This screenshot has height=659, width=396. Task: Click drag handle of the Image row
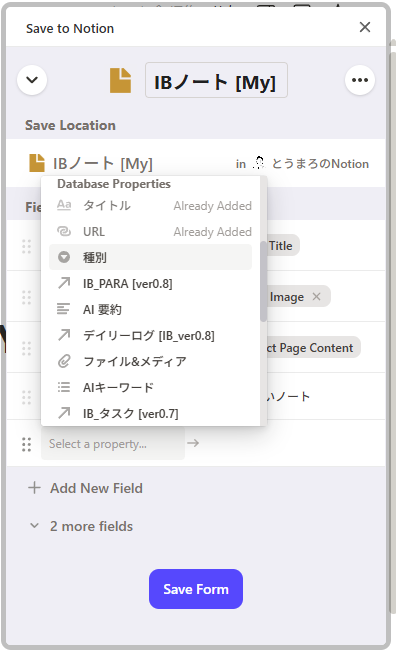[x=26, y=297]
